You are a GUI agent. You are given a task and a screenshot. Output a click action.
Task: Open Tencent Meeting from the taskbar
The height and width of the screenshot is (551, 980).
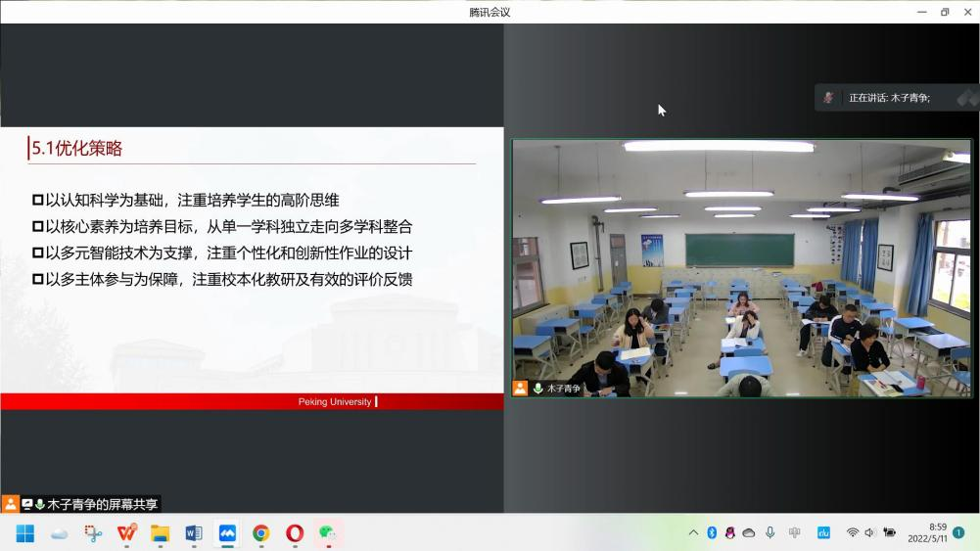click(x=227, y=533)
